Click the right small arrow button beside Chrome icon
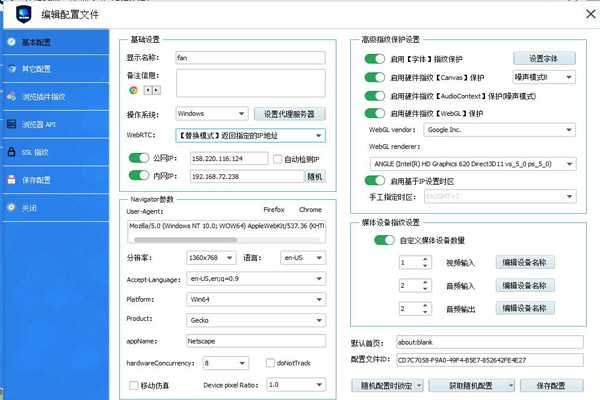The image size is (600, 400). tap(156, 90)
